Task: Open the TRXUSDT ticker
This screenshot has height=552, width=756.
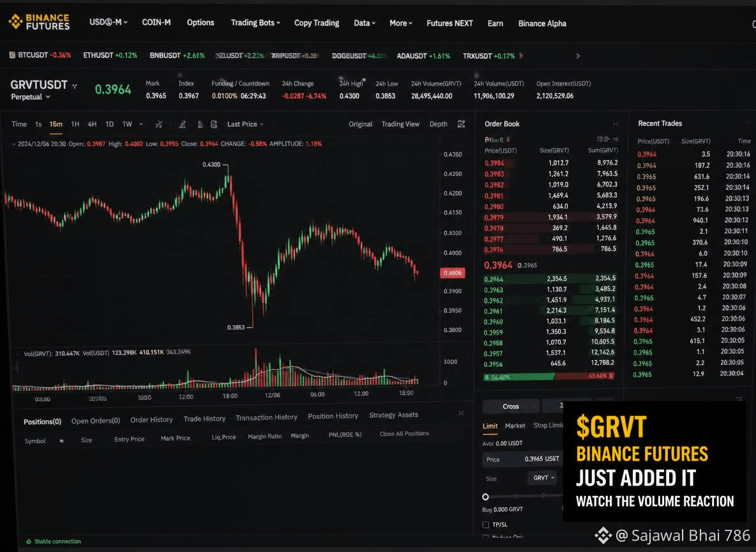Action: pyautogui.click(x=489, y=56)
